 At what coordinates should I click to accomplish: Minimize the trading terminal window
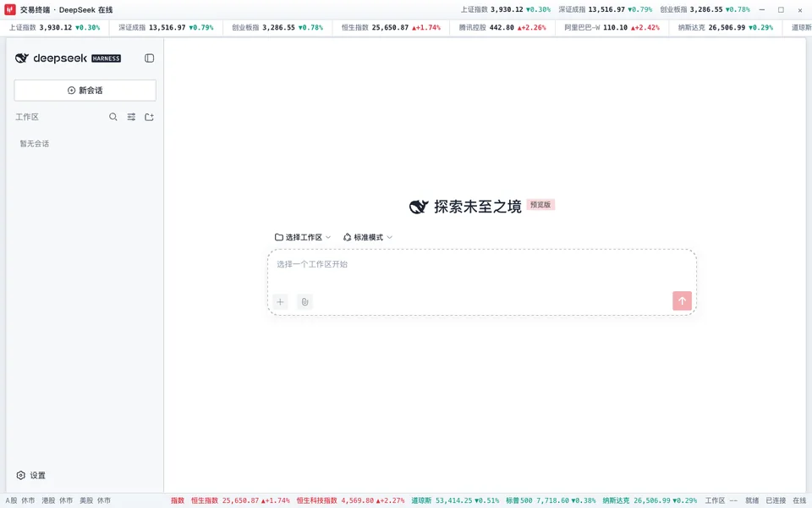point(762,9)
